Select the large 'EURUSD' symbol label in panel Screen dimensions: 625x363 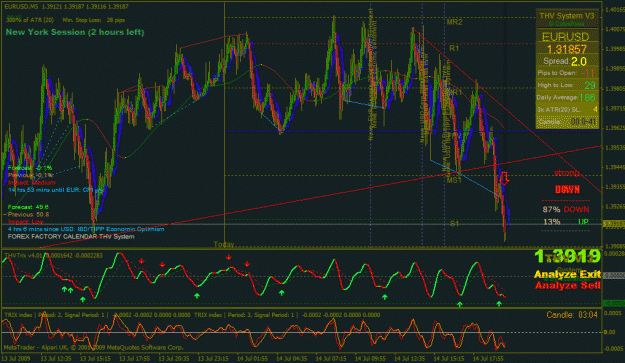566,37
